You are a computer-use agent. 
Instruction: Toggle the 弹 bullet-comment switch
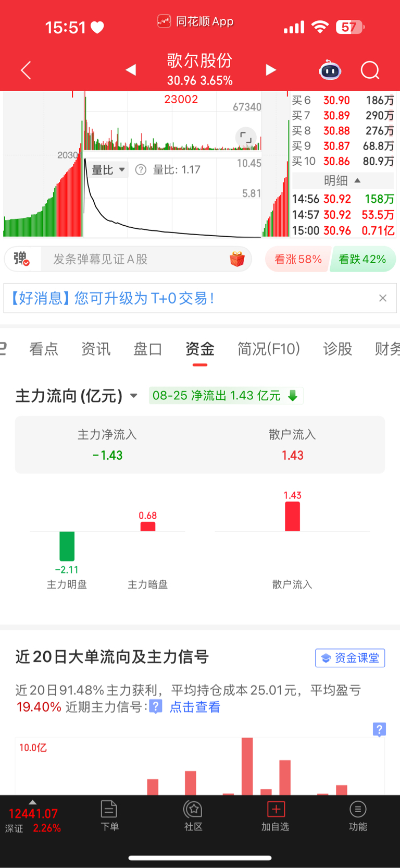[21, 259]
